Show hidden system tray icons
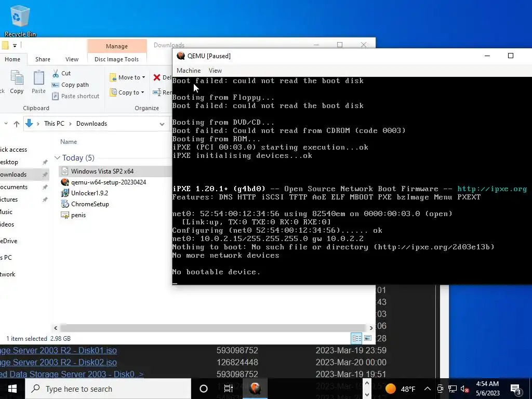 click(x=428, y=389)
